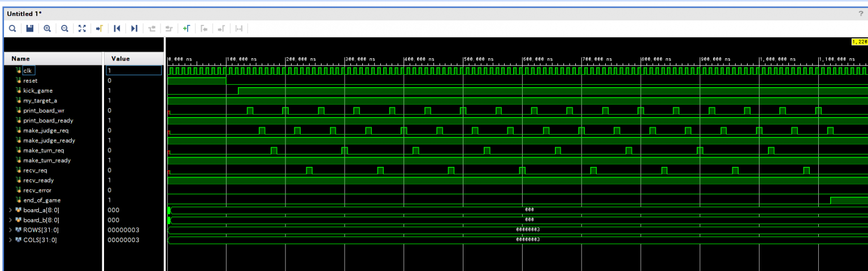Expand the COLS[31:0] signal

pyautogui.click(x=11, y=240)
